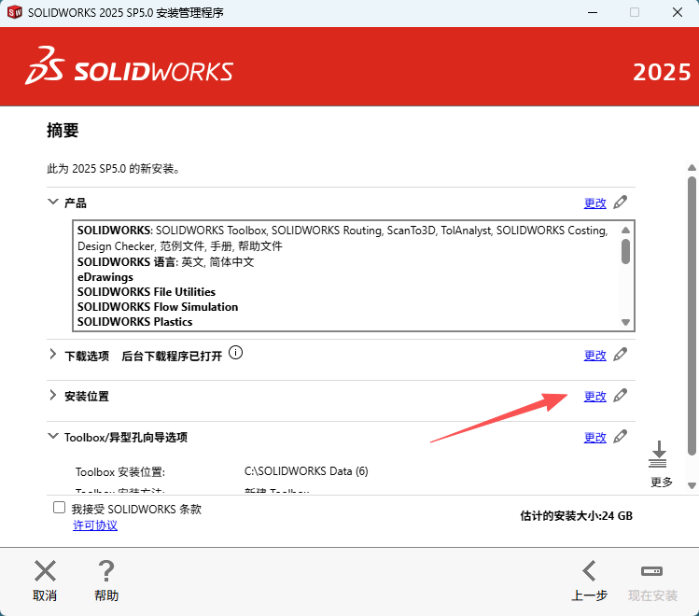Click 更改 link for 下载选项
699x616 pixels.
point(595,356)
